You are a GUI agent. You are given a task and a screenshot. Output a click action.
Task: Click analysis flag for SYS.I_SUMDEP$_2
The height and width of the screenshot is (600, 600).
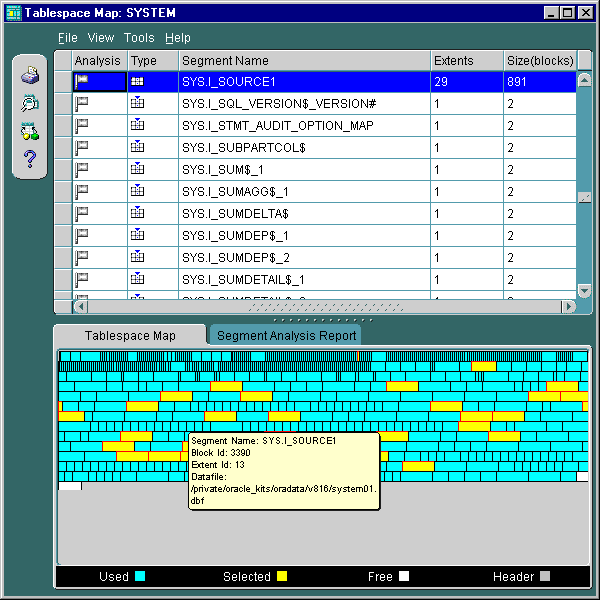coord(82,258)
